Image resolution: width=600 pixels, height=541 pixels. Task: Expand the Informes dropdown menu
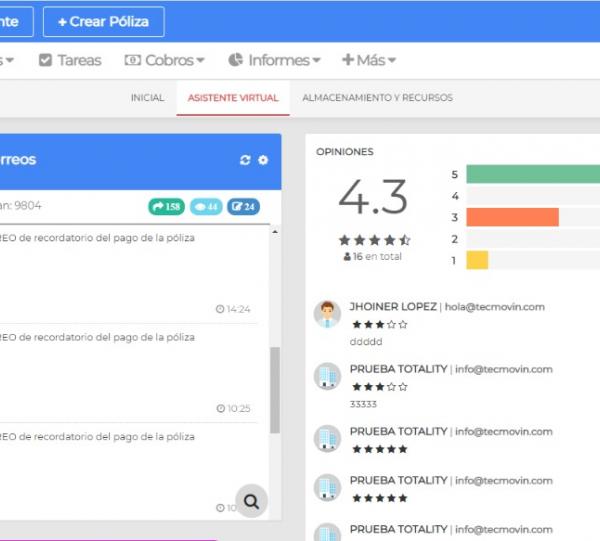[x=274, y=60]
